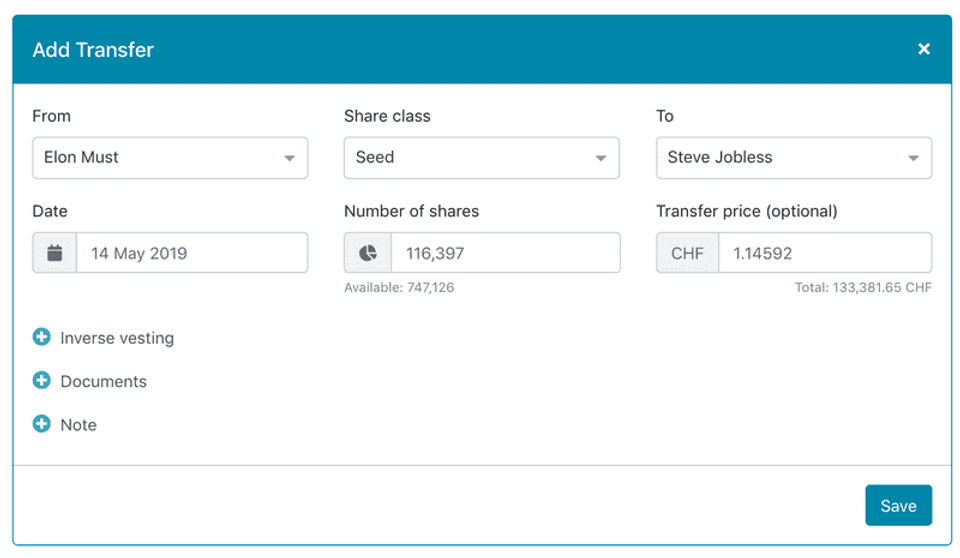Image resolution: width=960 pixels, height=558 pixels.
Task: Expand the Documents section
Action: (x=103, y=381)
